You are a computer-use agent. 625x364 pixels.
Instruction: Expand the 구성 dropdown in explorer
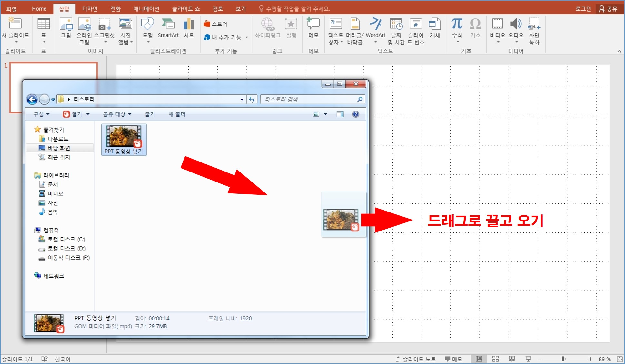tap(41, 114)
